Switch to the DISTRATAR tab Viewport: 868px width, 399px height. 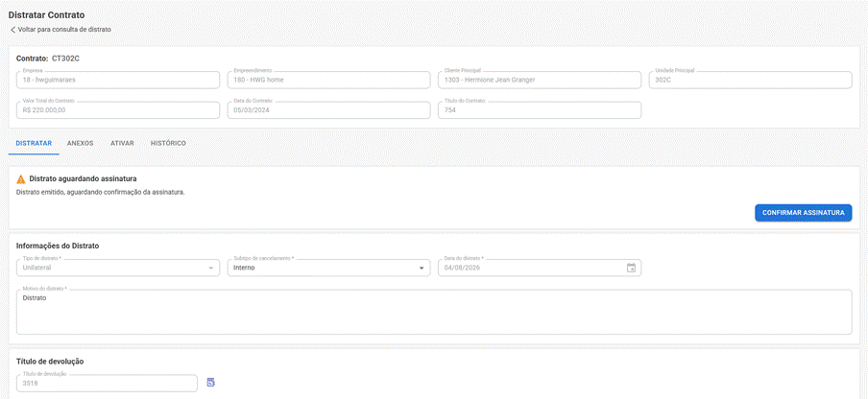point(34,143)
